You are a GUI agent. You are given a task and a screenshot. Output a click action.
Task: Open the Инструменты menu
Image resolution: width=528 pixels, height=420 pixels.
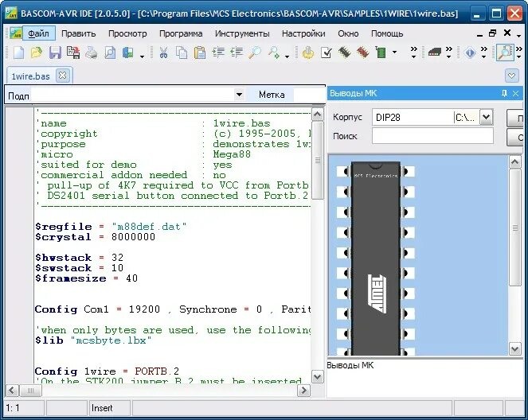pos(242,33)
